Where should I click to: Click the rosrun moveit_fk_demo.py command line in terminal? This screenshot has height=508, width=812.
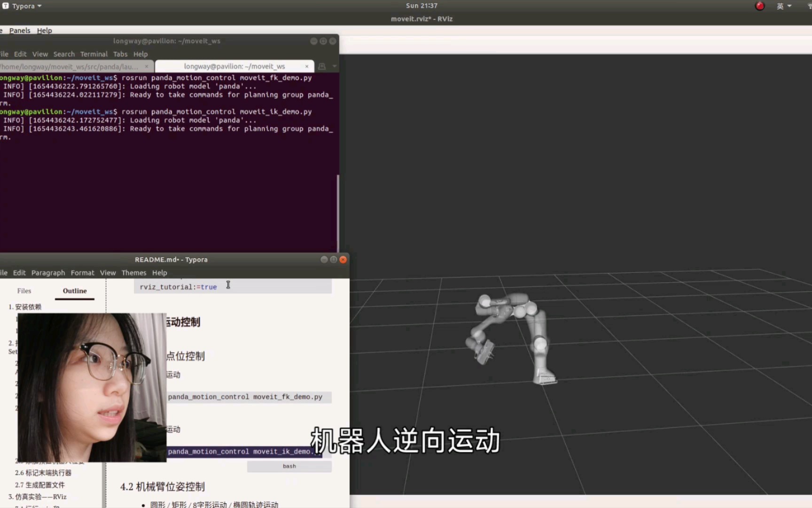click(217, 78)
